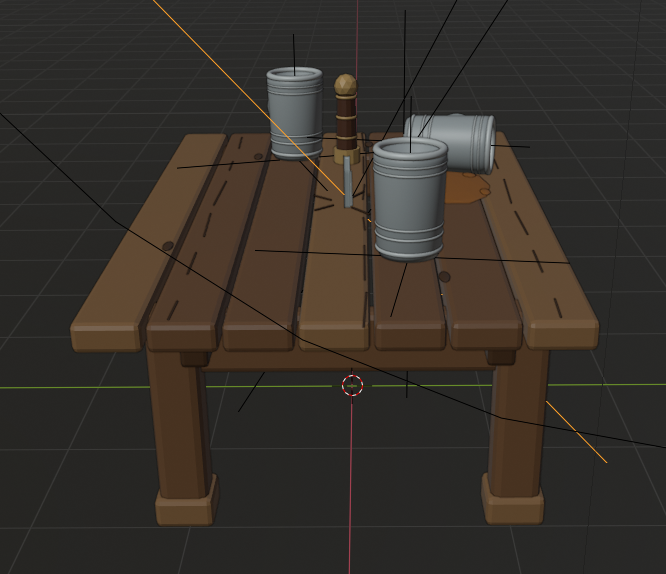This screenshot has height=574, width=666.
Task: Click the foot block of the front right leg
Action: pyautogui.click(x=513, y=500)
